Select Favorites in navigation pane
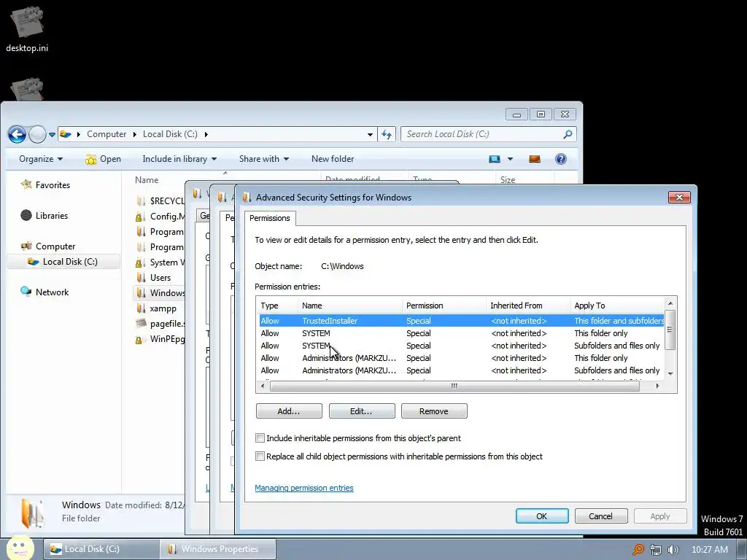The image size is (747, 560). (x=46, y=184)
